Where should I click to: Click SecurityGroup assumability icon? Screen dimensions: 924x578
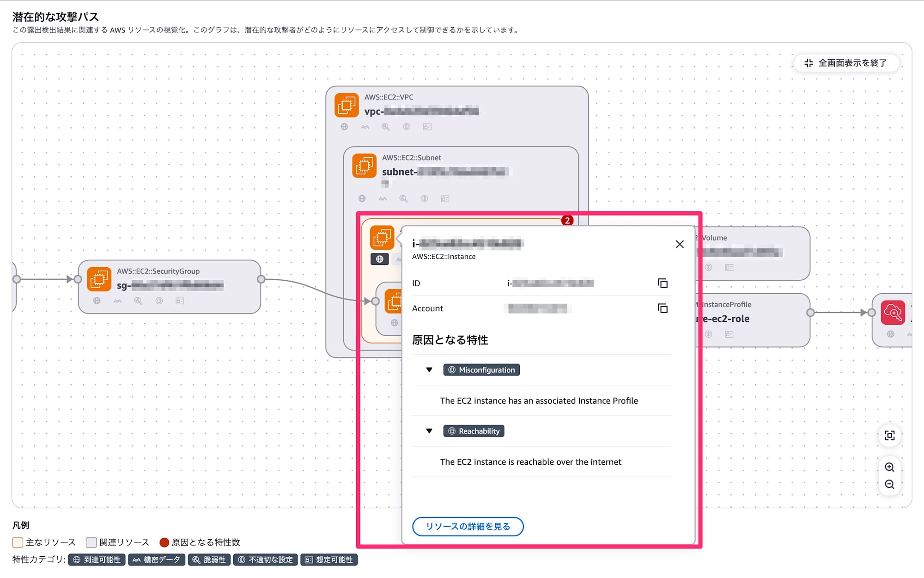point(180,301)
